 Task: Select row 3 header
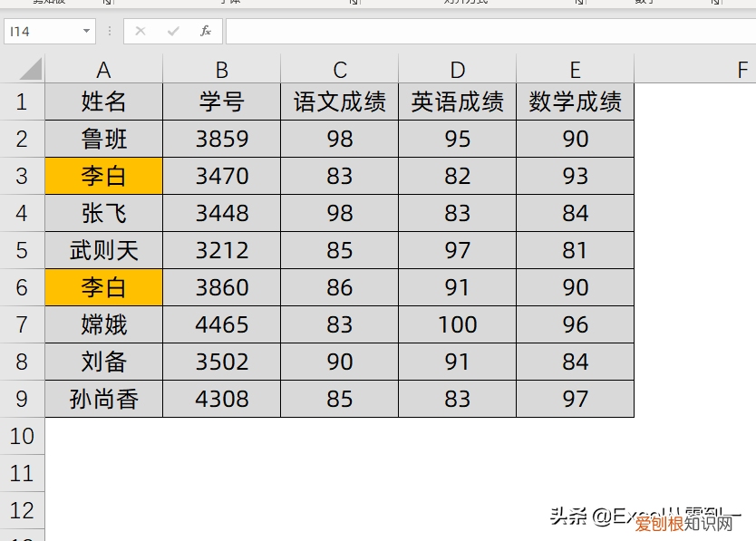pyautogui.click(x=22, y=176)
